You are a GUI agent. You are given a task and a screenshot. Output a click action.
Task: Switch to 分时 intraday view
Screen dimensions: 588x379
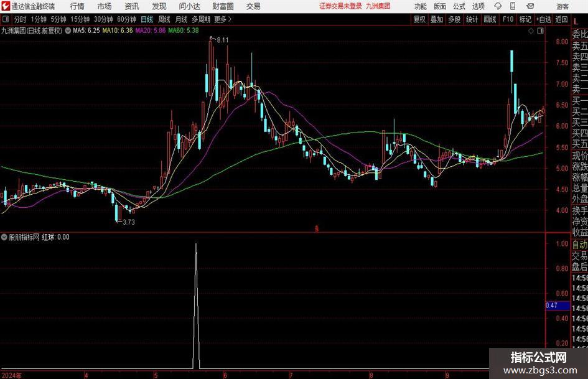coord(20,19)
